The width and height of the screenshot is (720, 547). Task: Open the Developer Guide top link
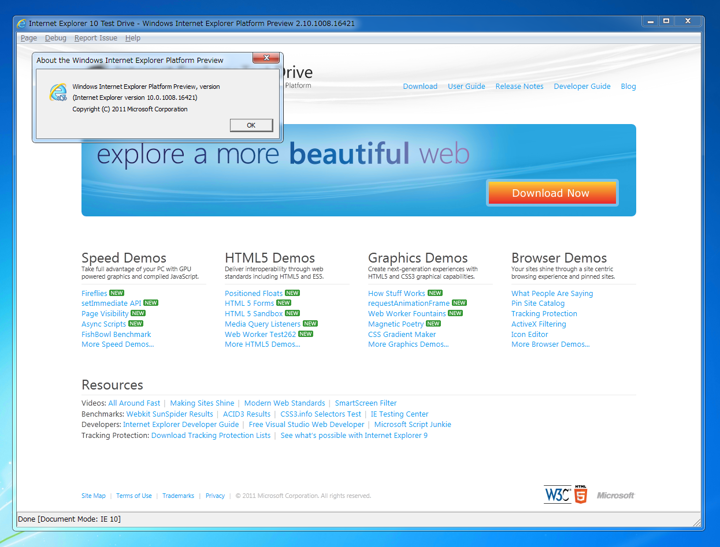(x=582, y=86)
